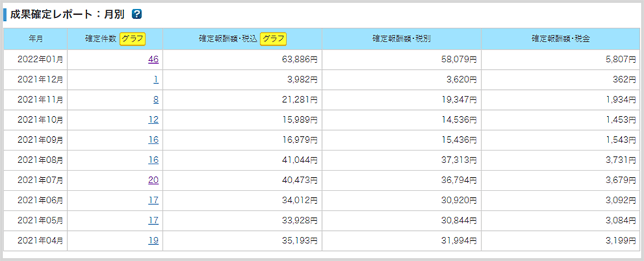
Task: Open the 19 count link for 2021年04月
Action: click(153, 241)
